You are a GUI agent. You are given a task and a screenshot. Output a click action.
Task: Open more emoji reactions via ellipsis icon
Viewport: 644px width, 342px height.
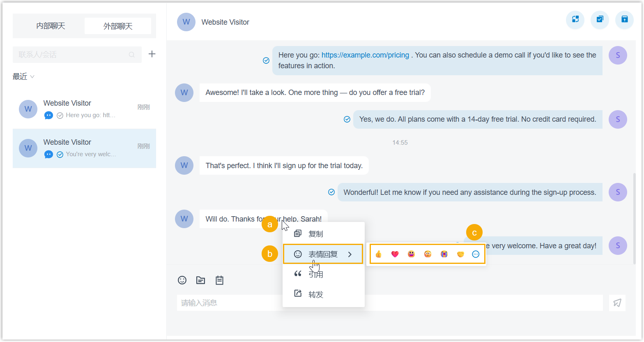point(476,254)
